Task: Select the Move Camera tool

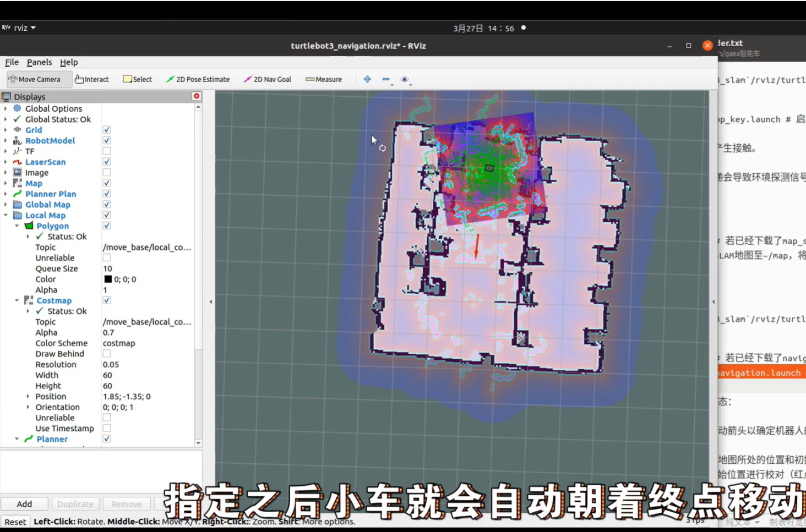Action: [x=39, y=79]
